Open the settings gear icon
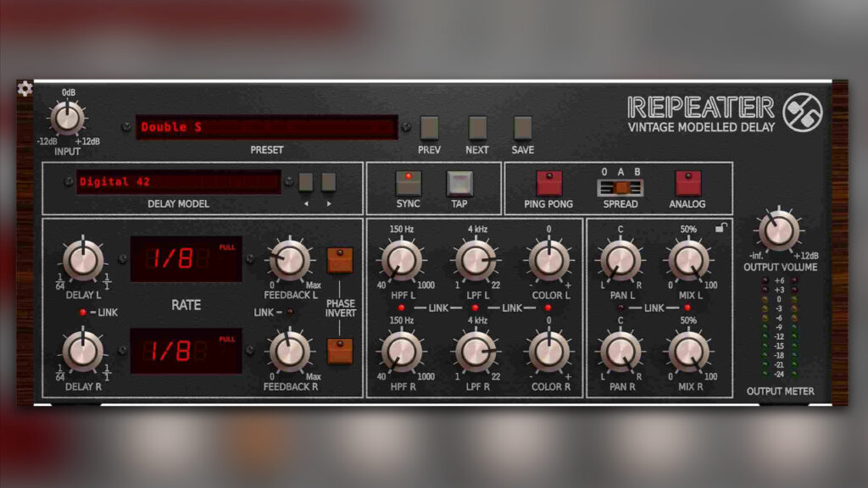This screenshot has height=488, width=868. (x=25, y=88)
